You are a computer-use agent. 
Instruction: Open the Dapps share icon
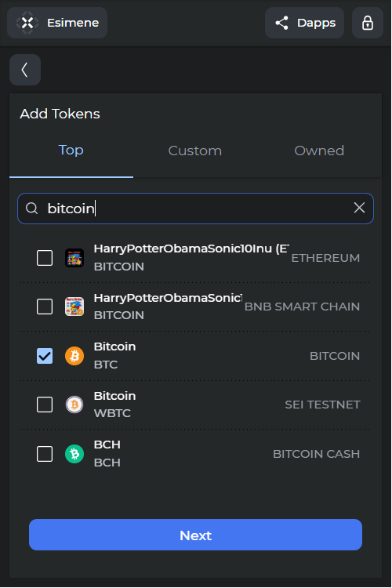(281, 23)
